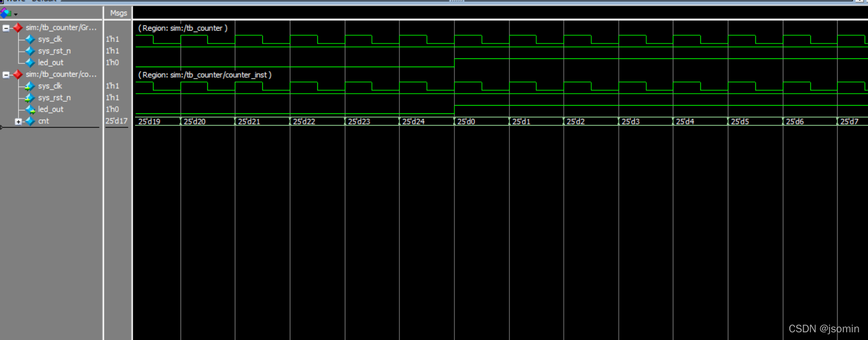Click the 1'h1 value of first group's sys_clk

[x=112, y=39]
